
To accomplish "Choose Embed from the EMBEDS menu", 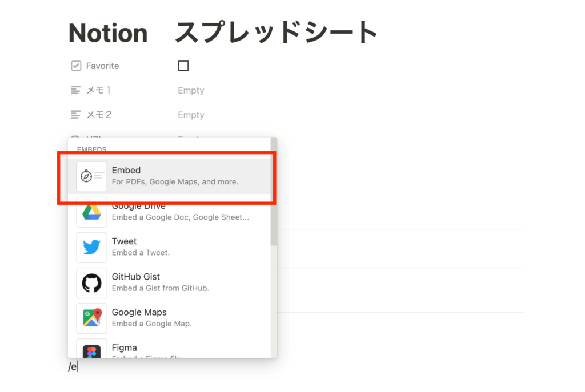I will click(166, 176).
